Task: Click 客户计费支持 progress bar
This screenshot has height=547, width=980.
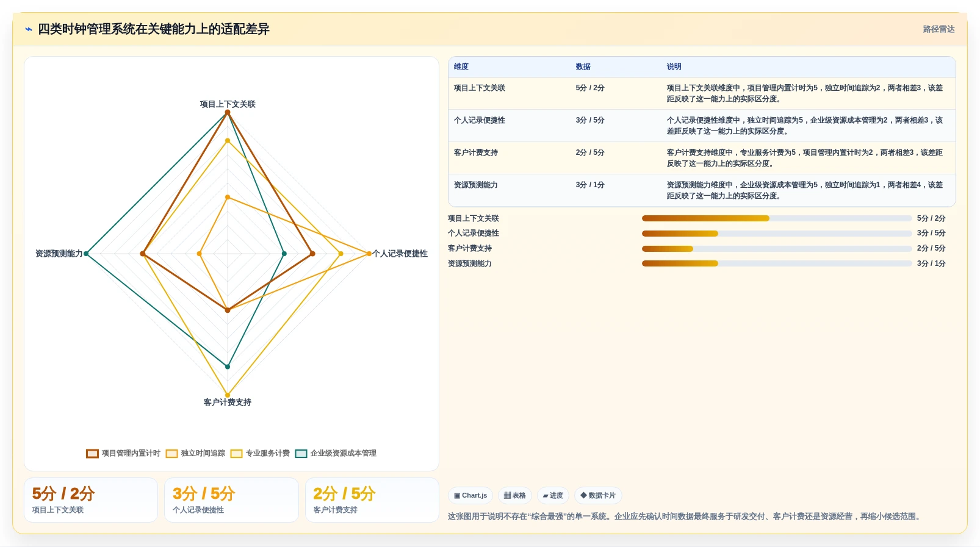Action: click(777, 249)
